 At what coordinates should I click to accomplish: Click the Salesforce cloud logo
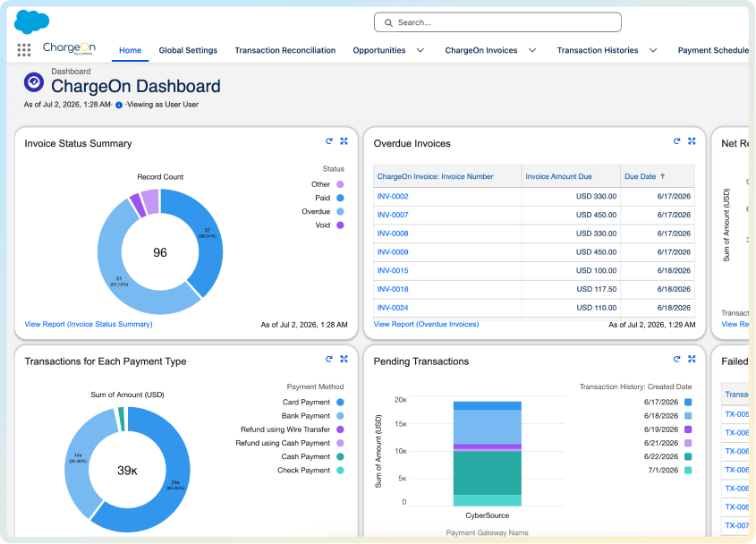[x=32, y=22]
